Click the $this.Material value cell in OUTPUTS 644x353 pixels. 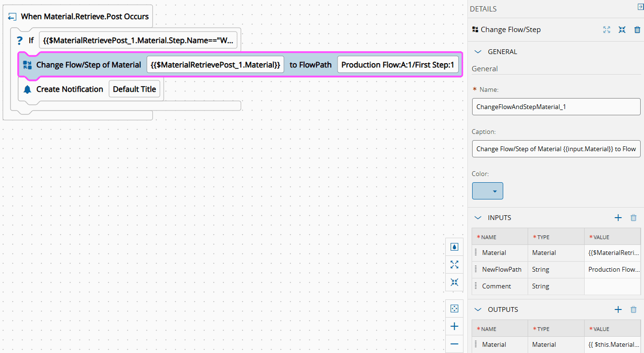click(x=612, y=344)
